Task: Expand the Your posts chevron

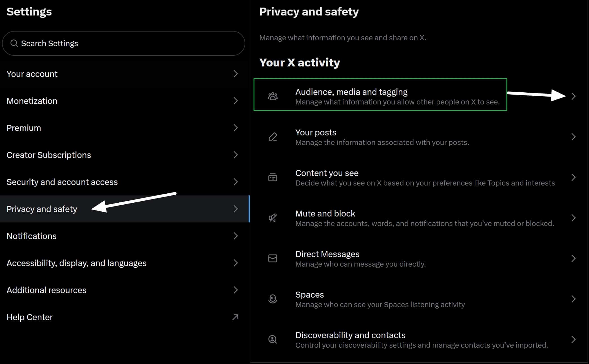Action: tap(574, 137)
